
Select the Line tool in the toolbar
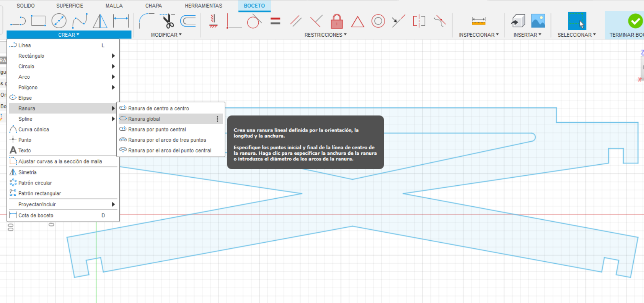click(18, 21)
